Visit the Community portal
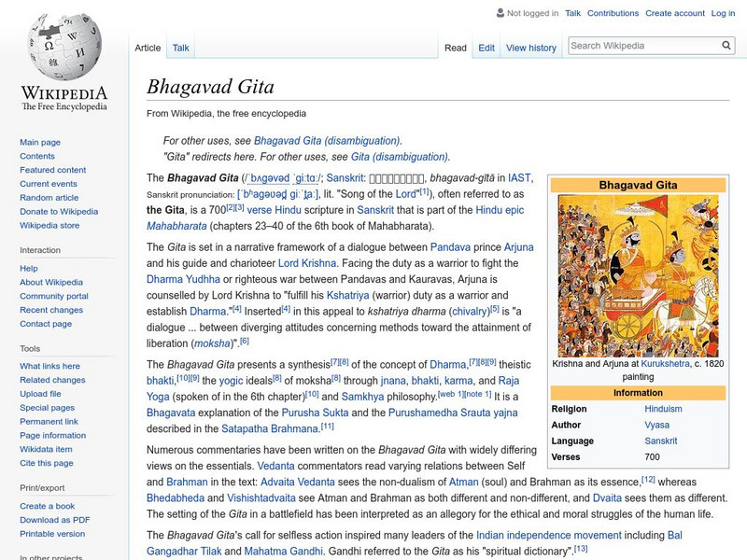This screenshot has height=560, width=747. (x=54, y=296)
